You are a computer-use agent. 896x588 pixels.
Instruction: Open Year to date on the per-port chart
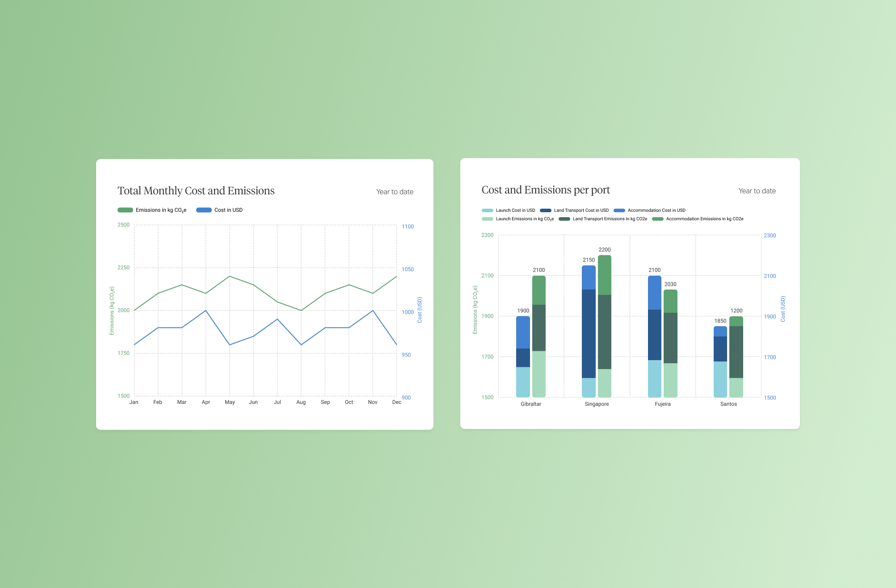(757, 191)
